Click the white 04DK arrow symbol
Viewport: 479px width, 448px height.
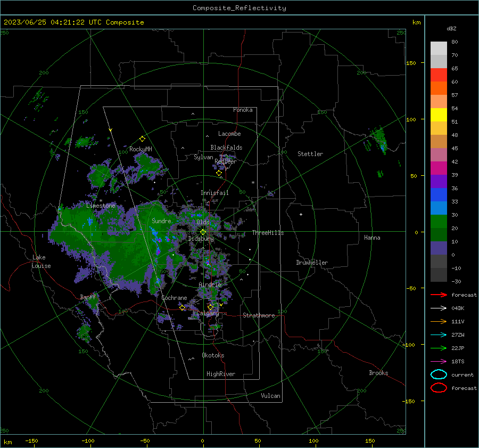439,308
